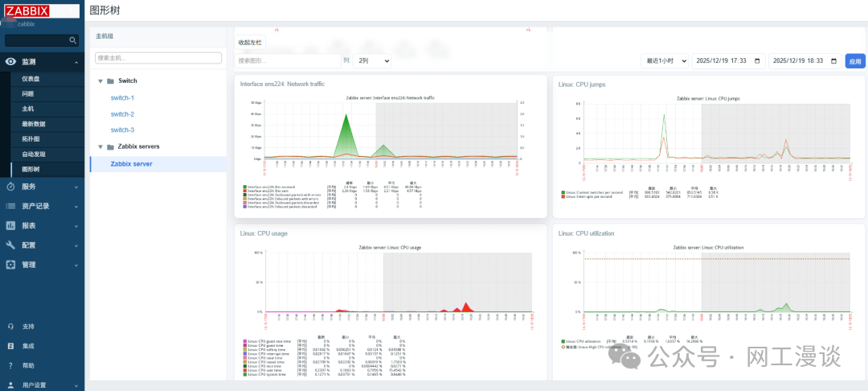868x391 pixels.
Task: Open the 2列 column count dropdown
Action: [372, 61]
